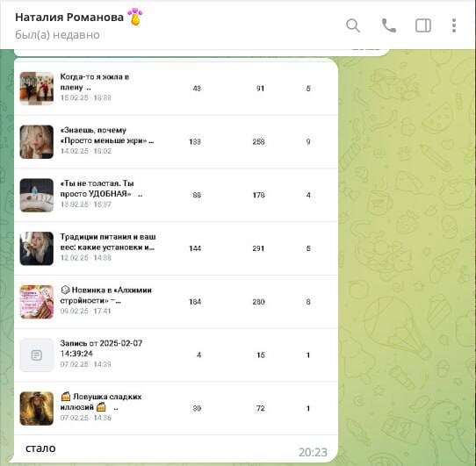476x466 pixels.
Task: Click the стало message caption
Action: 40,448
